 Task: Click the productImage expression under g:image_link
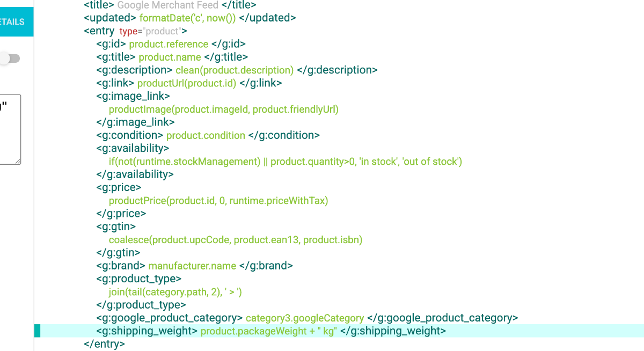point(224,109)
